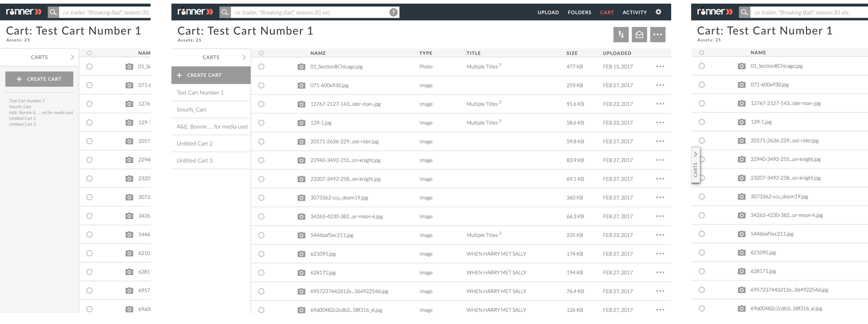Collapse CARTS sidebar chevron in the middle panel
This screenshot has width=868, height=324.
point(244,57)
